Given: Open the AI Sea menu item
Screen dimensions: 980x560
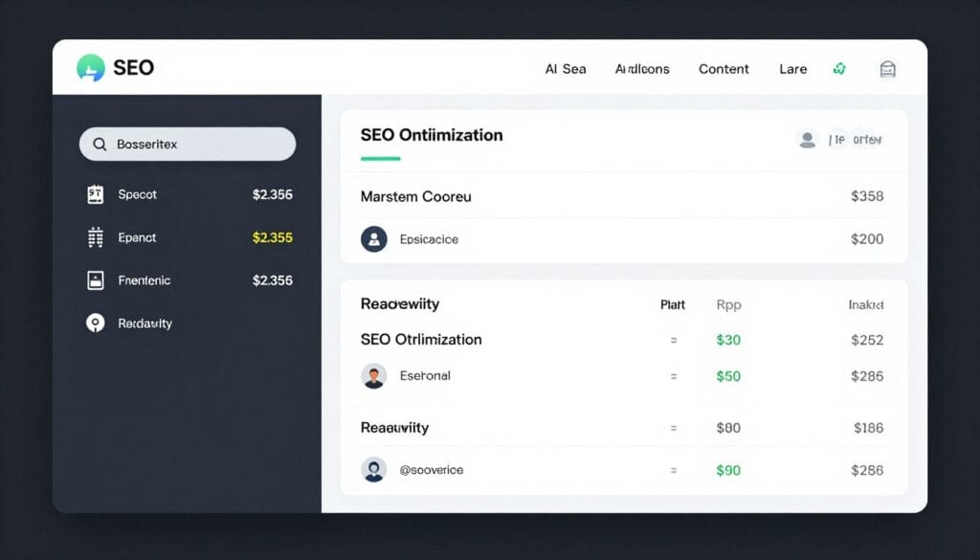Looking at the screenshot, I should pyautogui.click(x=566, y=69).
